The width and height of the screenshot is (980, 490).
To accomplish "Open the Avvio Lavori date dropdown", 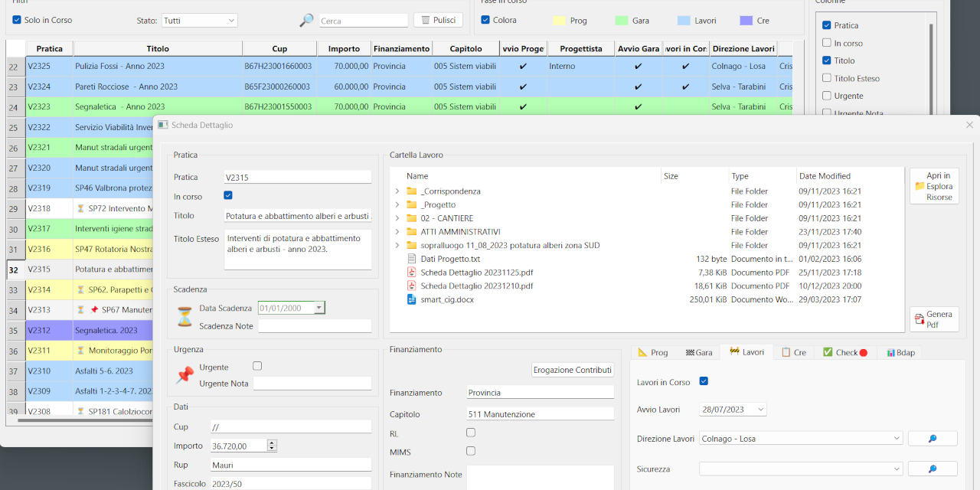I will click(760, 409).
